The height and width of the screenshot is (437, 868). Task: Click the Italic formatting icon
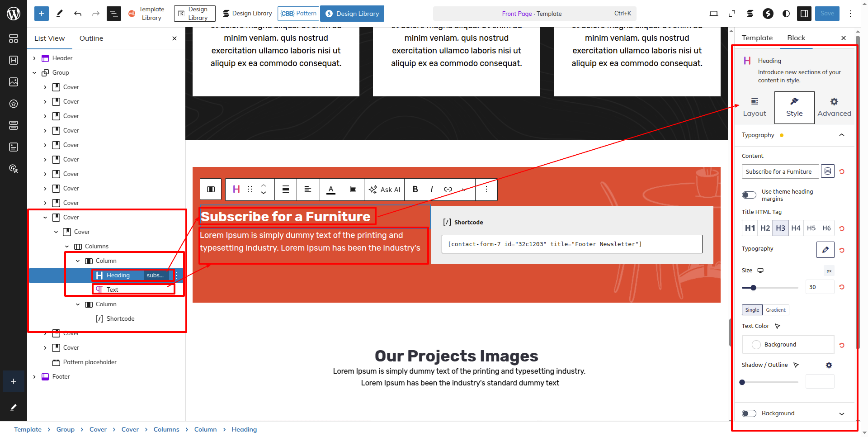tap(431, 189)
